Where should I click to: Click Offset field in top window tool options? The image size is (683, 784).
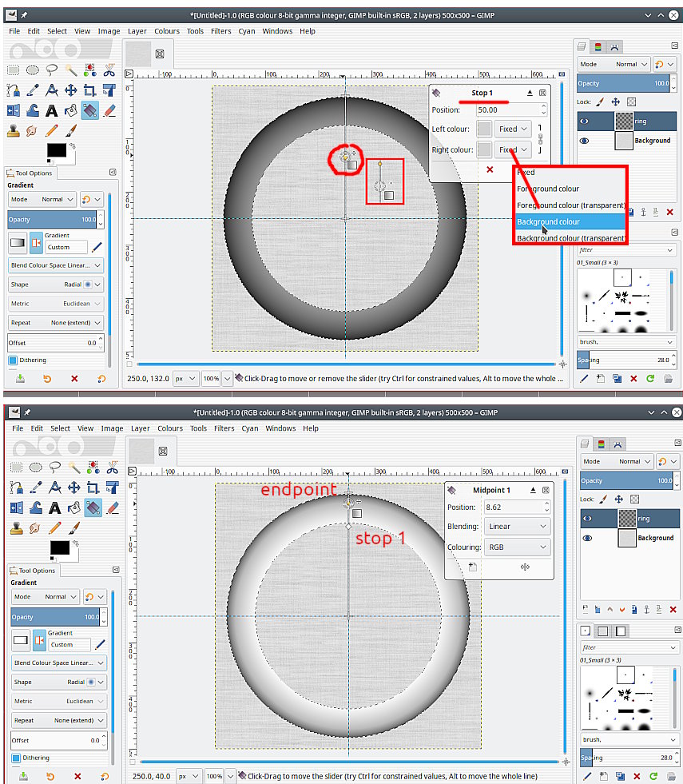click(55, 343)
